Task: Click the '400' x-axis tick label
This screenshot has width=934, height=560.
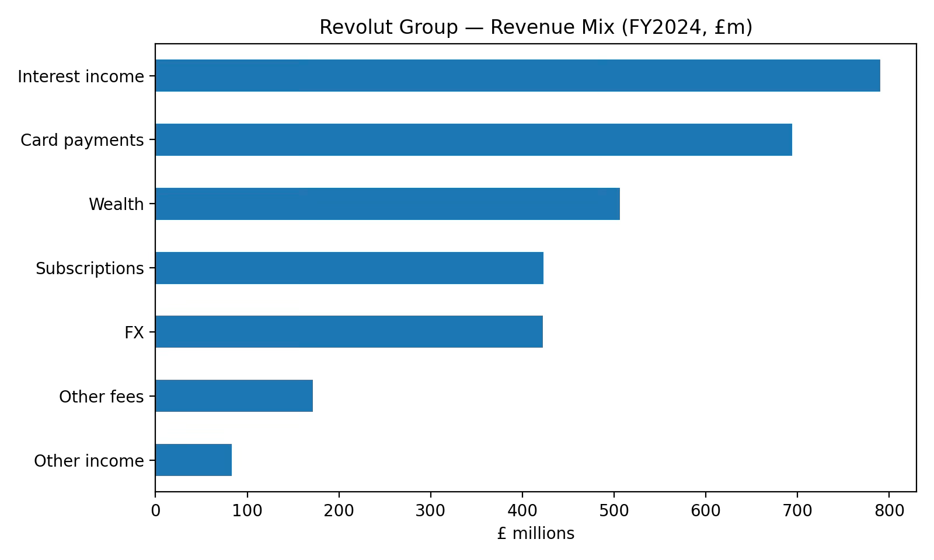Action: pyautogui.click(x=522, y=511)
